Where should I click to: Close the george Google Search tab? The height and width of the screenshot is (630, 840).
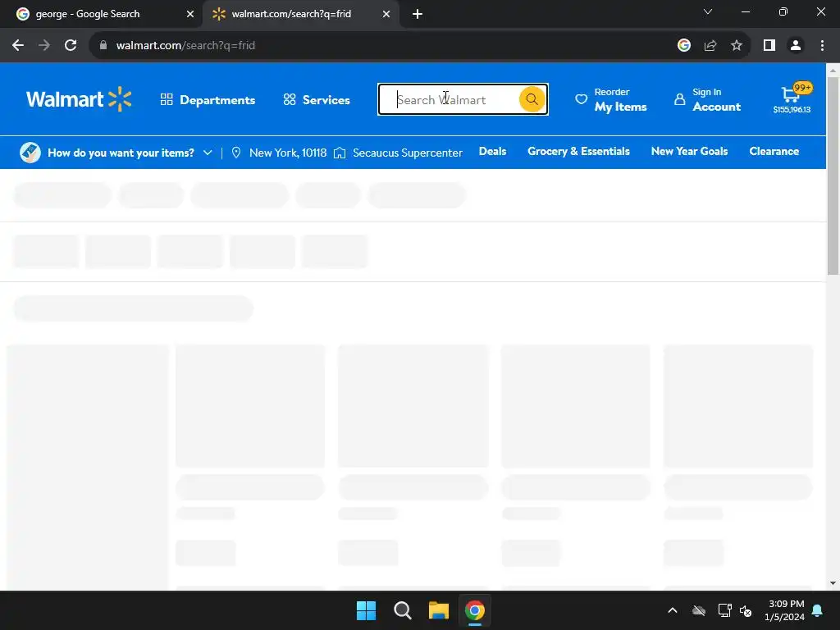[189, 14]
